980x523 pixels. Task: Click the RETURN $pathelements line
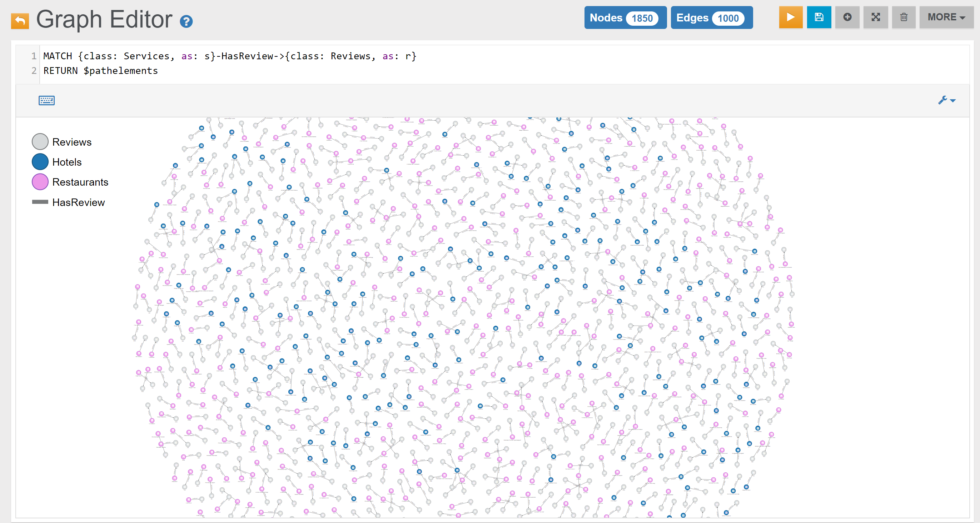100,71
